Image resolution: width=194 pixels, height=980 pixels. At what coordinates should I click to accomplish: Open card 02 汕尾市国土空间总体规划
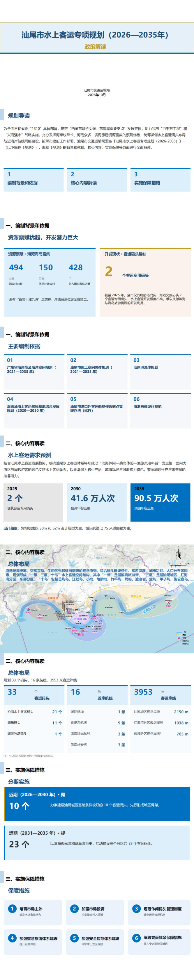point(97,372)
